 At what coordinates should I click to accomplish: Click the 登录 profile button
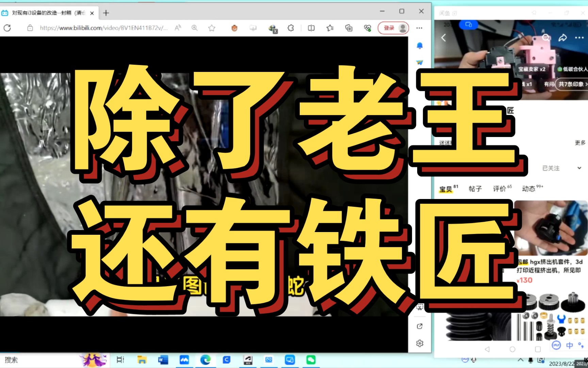393,28
